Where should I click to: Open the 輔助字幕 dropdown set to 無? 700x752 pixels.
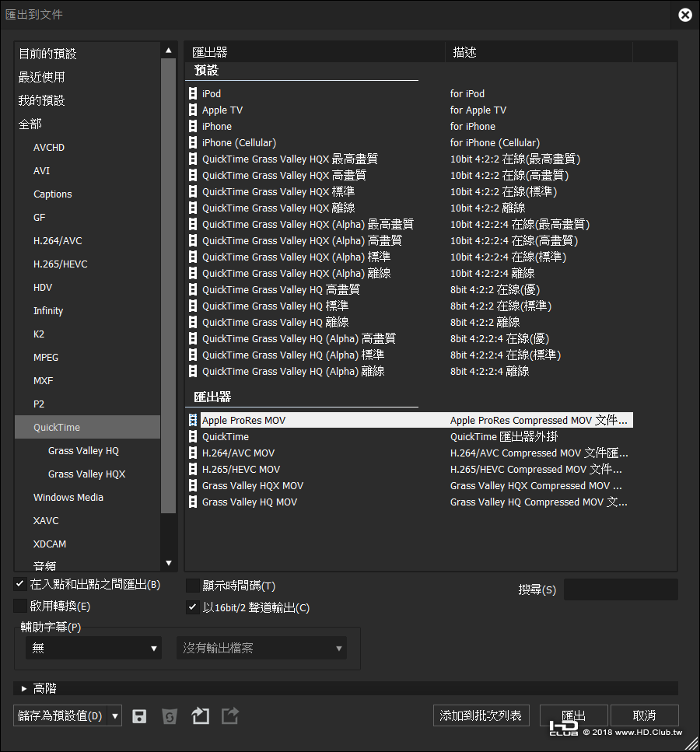click(93, 648)
